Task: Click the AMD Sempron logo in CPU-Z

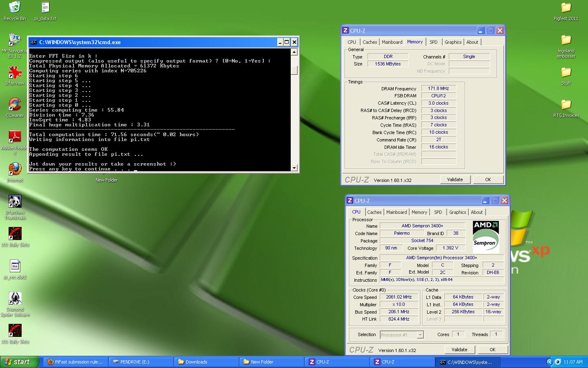Action: [486, 236]
